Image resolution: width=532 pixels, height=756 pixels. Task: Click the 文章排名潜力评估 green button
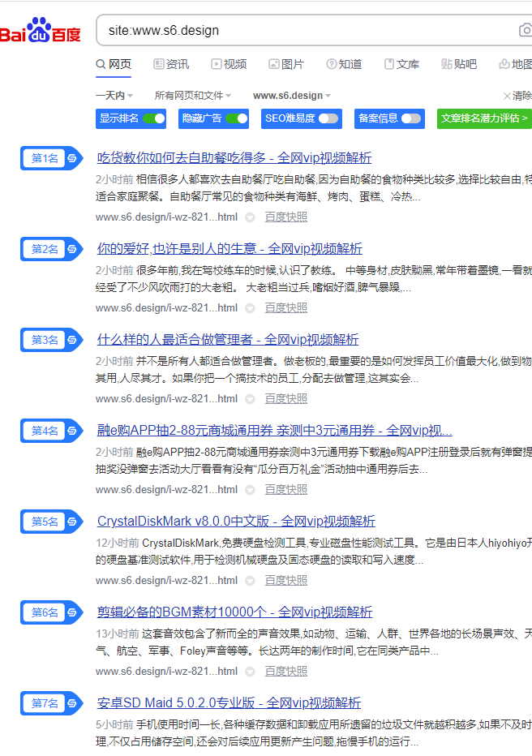(484, 118)
